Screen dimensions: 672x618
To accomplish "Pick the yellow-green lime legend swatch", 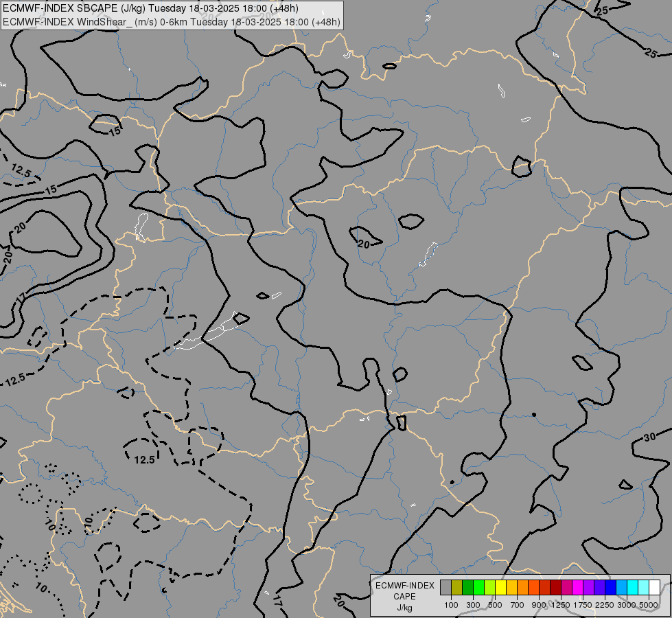I will coord(490,587).
